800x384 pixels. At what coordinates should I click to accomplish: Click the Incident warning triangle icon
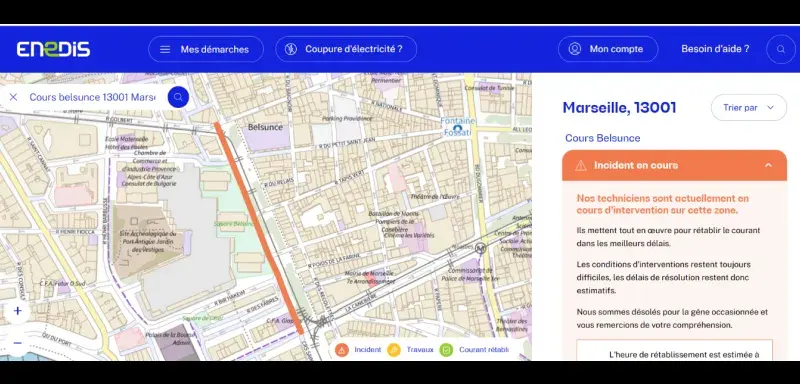coord(581,165)
